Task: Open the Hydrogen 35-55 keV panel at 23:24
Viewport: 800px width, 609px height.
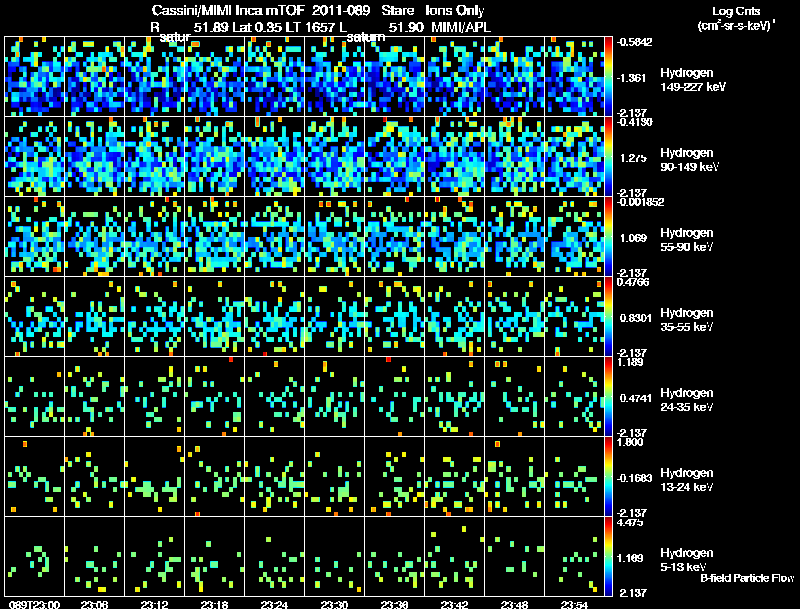Action: click(x=274, y=317)
